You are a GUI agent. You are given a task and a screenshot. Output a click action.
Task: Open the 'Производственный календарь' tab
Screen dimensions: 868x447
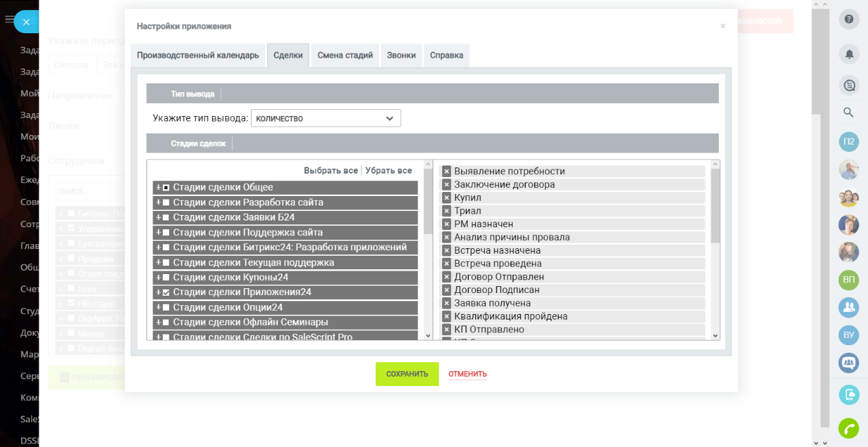pyautogui.click(x=198, y=56)
